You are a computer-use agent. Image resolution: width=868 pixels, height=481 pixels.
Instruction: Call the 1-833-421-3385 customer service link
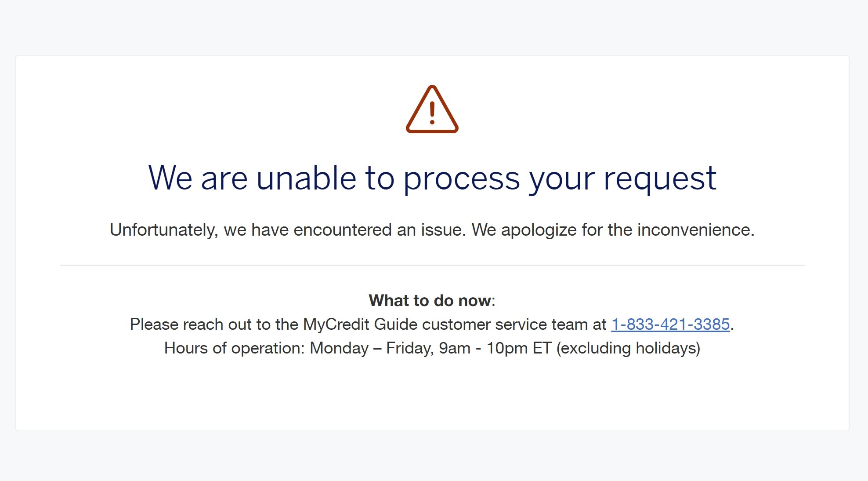[670, 324]
